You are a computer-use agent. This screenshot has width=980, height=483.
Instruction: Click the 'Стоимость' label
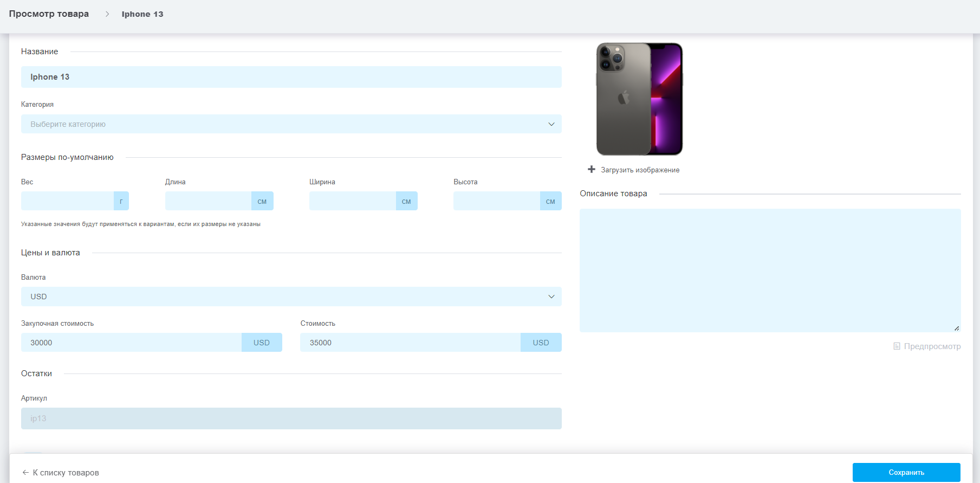(x=318, y=324)
